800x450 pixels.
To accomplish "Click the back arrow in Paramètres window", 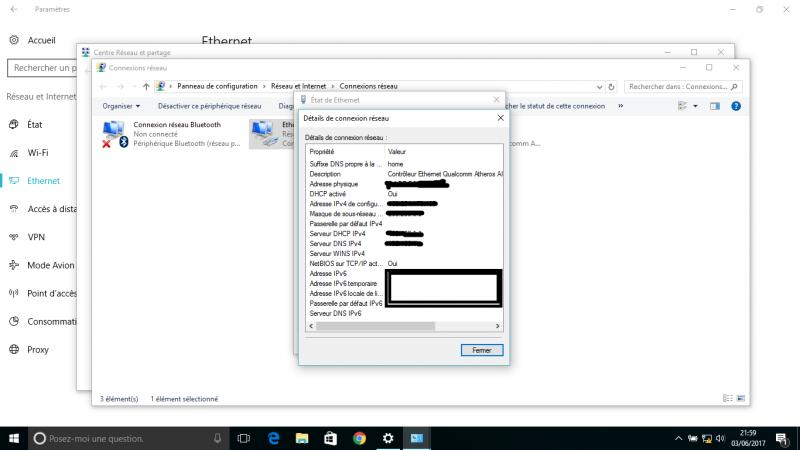I will (x=14, y=9).
